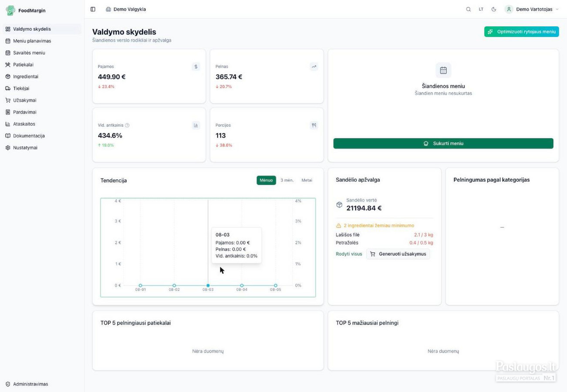Click the 08-05 chart data point
This screenshot has width=567, height=392.
point(276,286)
